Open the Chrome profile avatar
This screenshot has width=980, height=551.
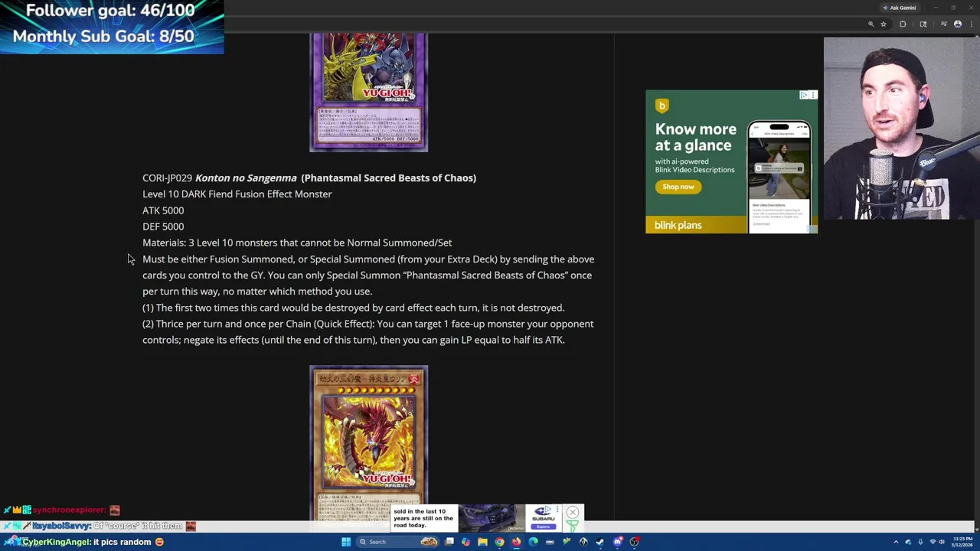pyautogui.click(x=958, y=24)
